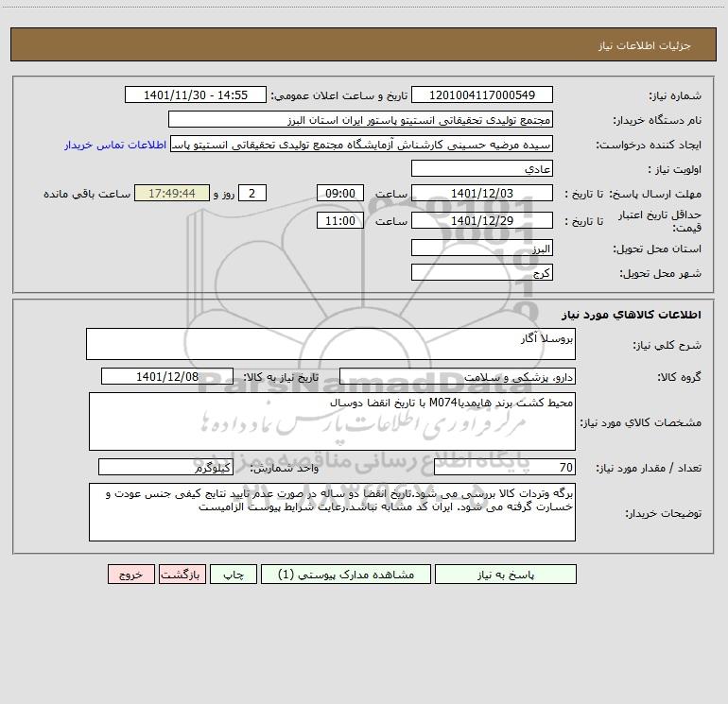Click the چاپ print button
The width and height of the screenshot is (728, 704).
pyautogui.click(x=234, y=574)
